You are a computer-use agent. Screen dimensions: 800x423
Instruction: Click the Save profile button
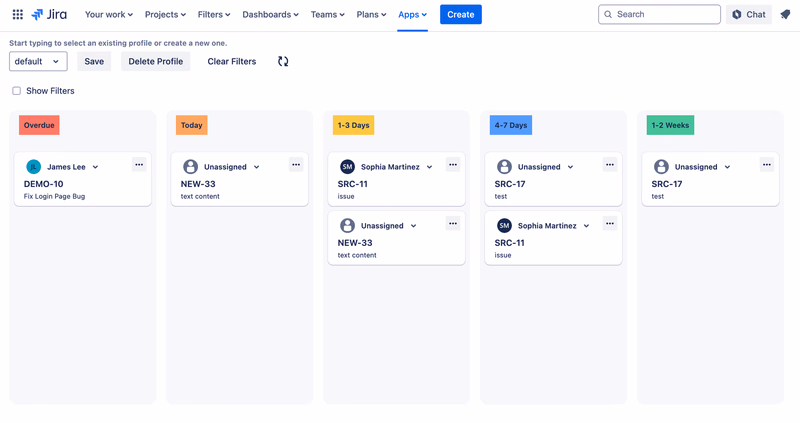pyautogui.click(x=94, y=61)
